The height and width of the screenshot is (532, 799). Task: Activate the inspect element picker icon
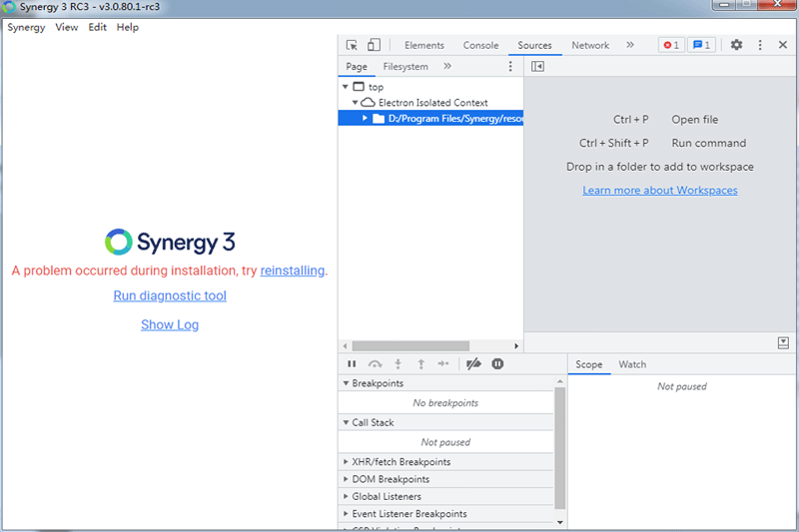pos(352,45)
